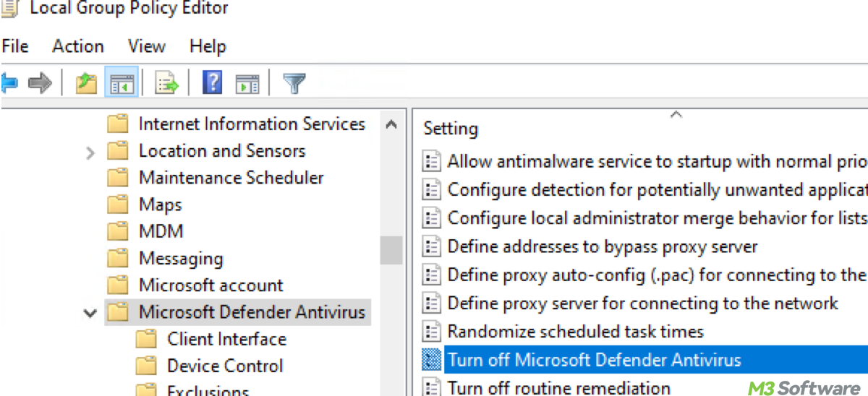The image size is (868, 396).
Task: Expand the Location and Sensors tree node
Action: (x=90, y=152)
